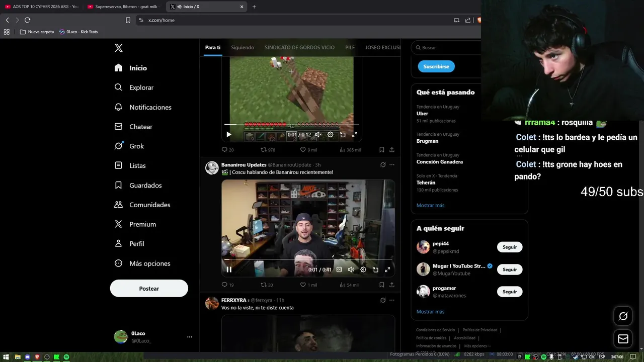This screenshot has width=644, height=362.
Task: Open Chatear messages in sidebar
Action: pos(133,127)
